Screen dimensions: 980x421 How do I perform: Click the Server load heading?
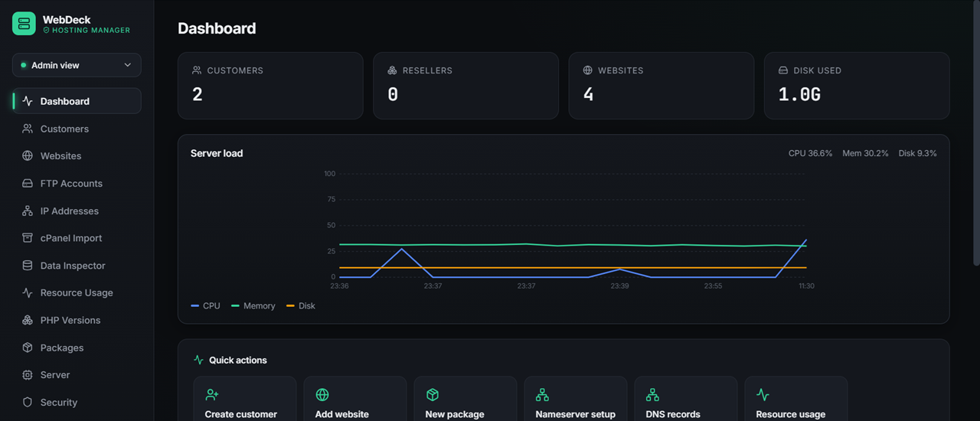click(x=217, y=153)
